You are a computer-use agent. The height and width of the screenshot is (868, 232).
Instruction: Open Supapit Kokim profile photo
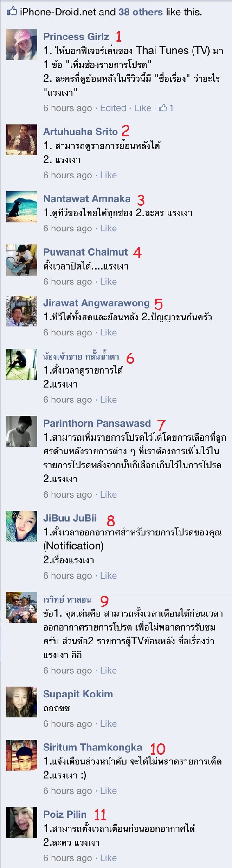tap(21, 702)
